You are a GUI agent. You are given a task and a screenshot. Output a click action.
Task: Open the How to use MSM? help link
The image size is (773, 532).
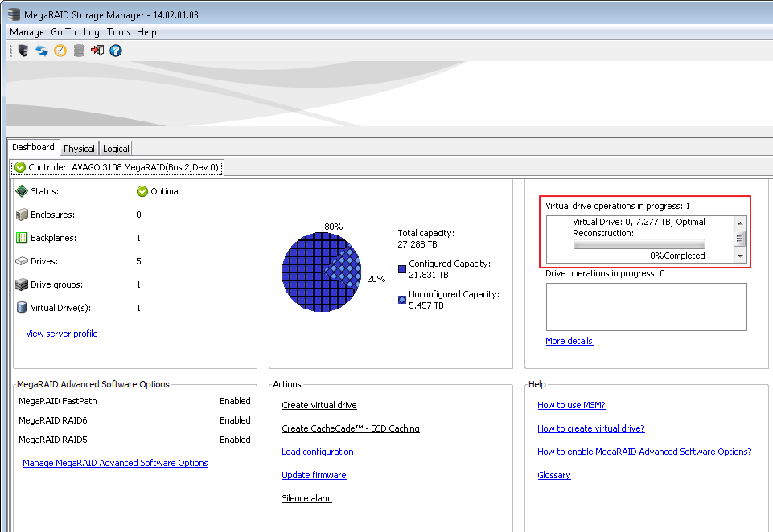[571, 405]
